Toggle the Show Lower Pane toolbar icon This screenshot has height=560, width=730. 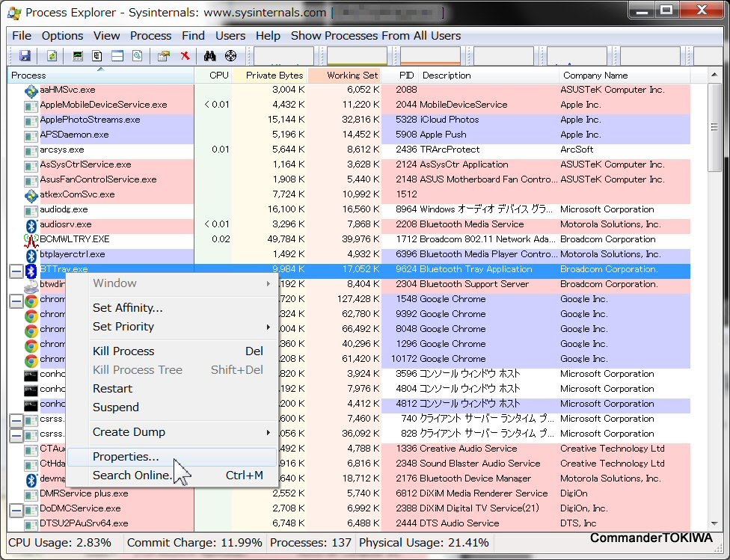pos(117,56)
